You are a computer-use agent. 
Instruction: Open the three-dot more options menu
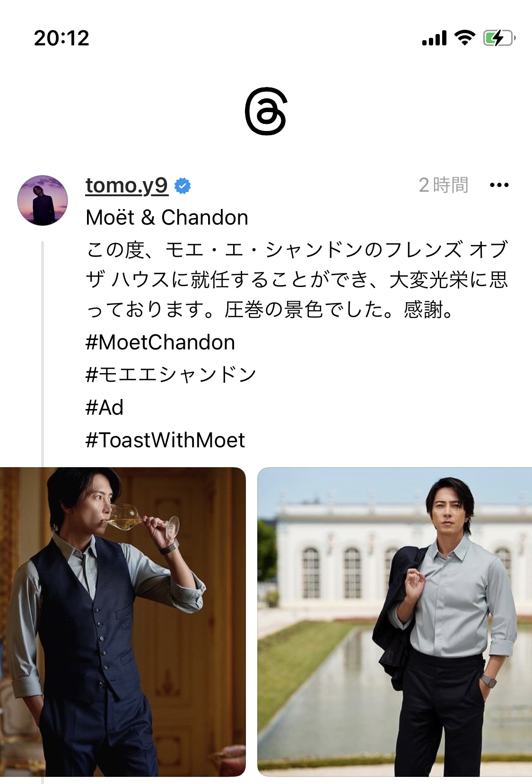[x=499, y=185]
